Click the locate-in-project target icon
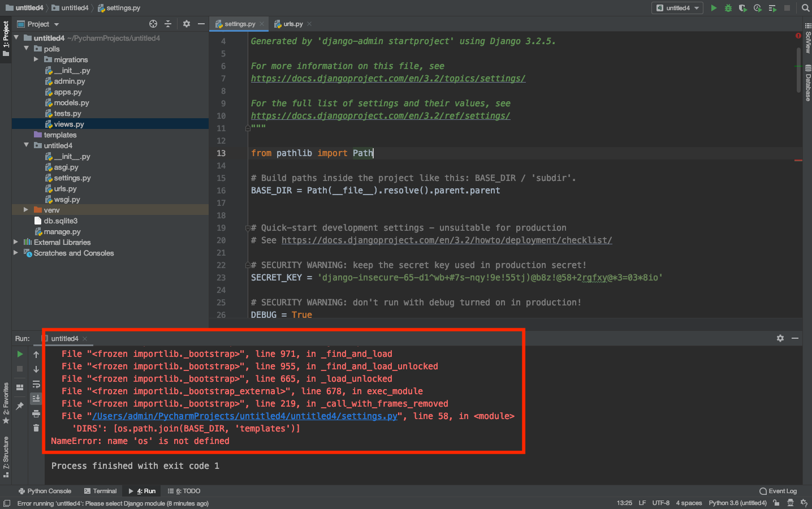812x509 pixels. (x=153, y=24)
